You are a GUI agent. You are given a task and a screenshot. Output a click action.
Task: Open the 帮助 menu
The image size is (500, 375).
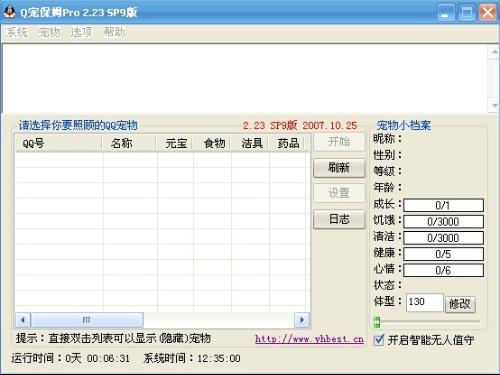114,32
